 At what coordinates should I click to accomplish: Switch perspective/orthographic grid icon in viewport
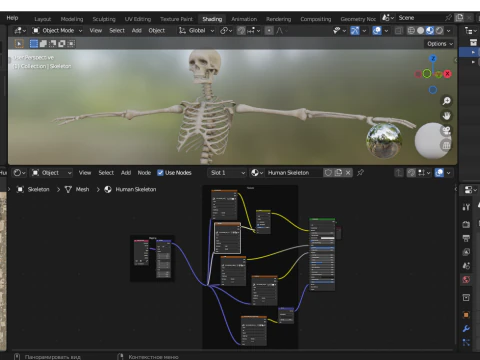pos(446,145)
